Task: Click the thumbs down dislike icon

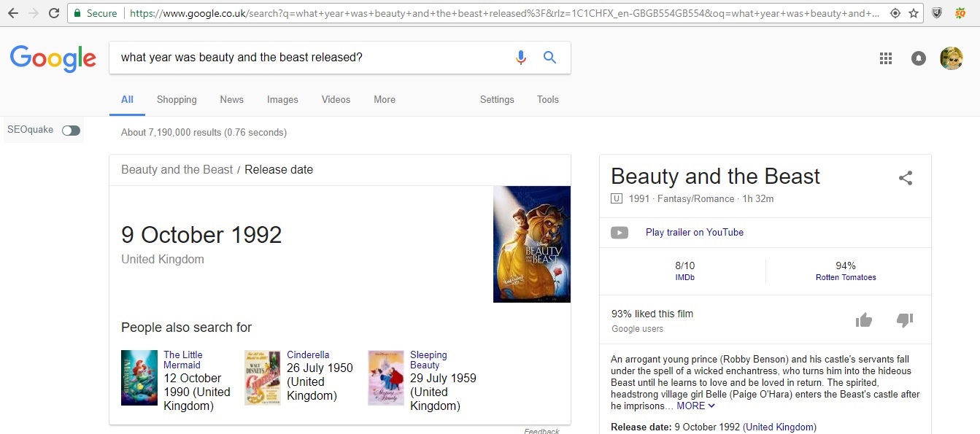Action: 905,320
